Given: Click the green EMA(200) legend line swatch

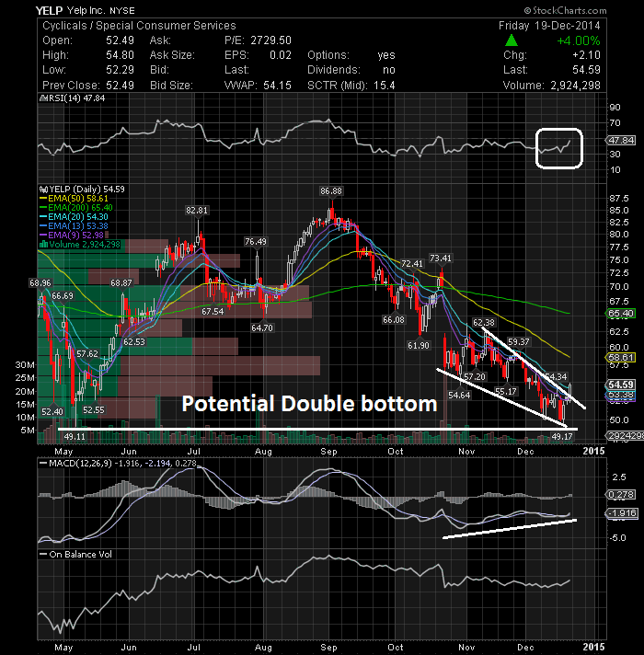Looking at the screenshot, I should click(43, 208).
